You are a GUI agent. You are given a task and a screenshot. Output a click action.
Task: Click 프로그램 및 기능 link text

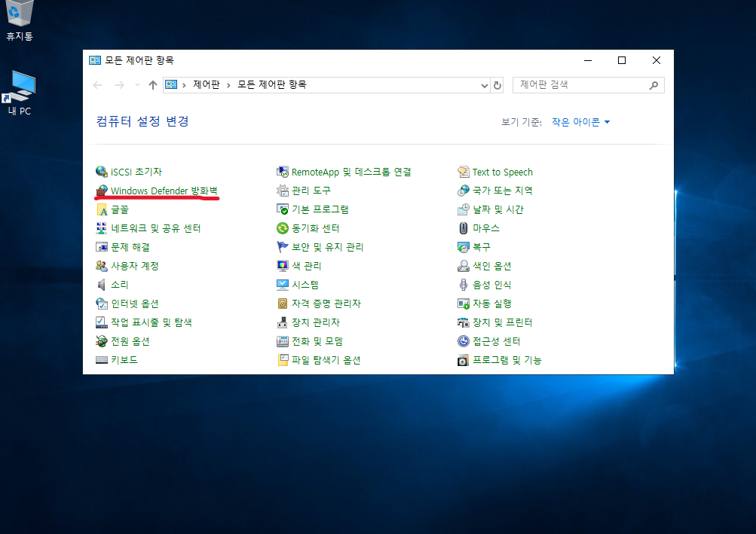(x=507, y=360)
